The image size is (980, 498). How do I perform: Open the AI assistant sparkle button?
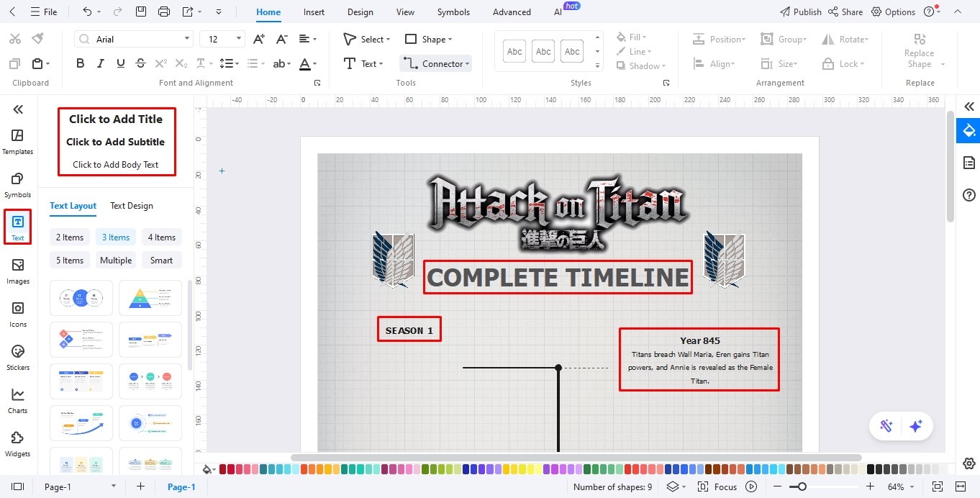click(x=916, y=426)
